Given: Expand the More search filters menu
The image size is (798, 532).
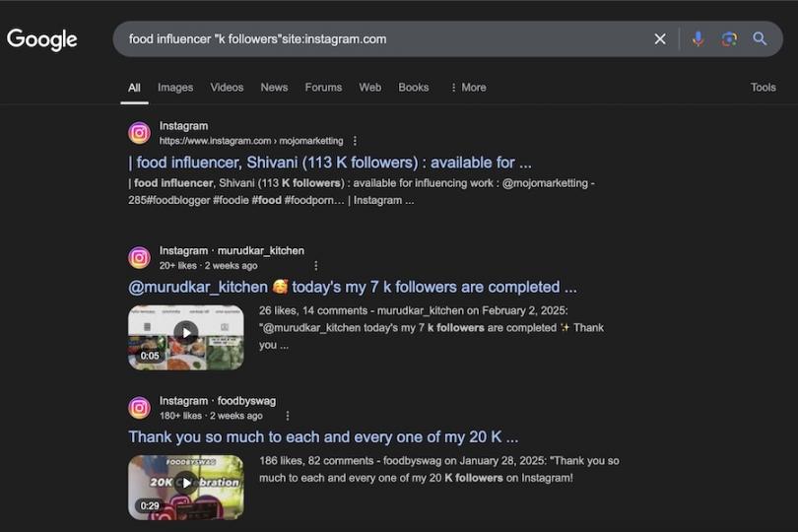Looking at the screenshot, I should point(468,88).
